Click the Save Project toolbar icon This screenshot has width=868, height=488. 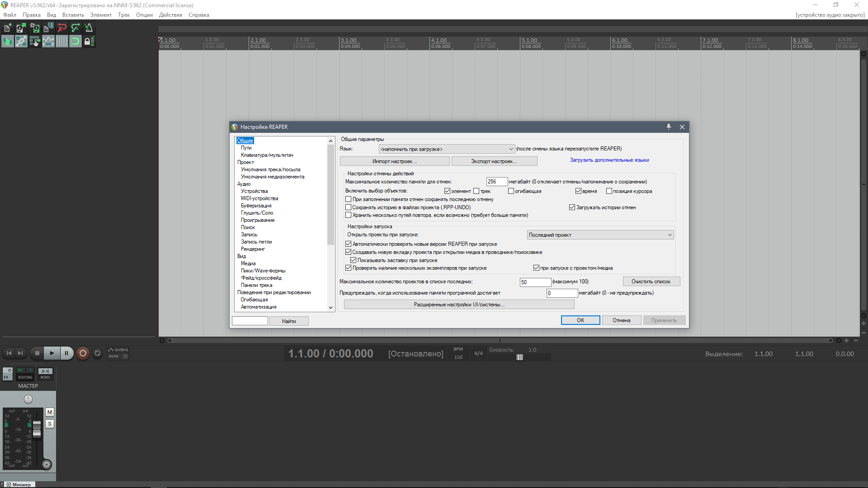(35, 28)
